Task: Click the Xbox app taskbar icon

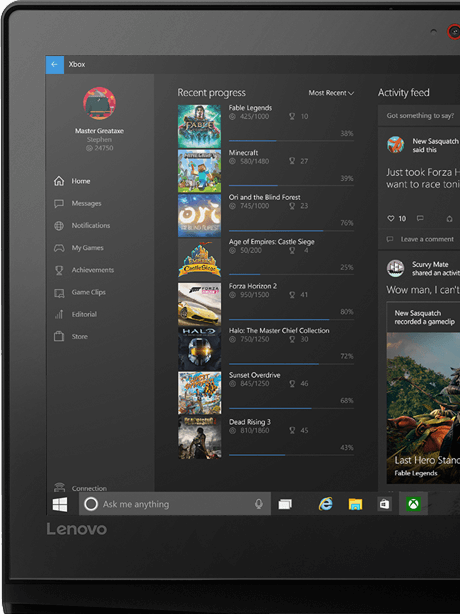Action: point(413,504)
